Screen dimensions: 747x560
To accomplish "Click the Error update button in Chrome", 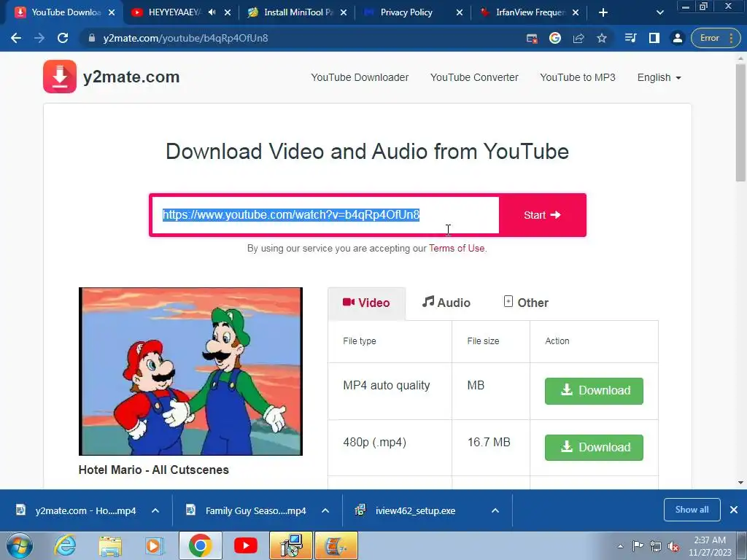I will (716, 38).
